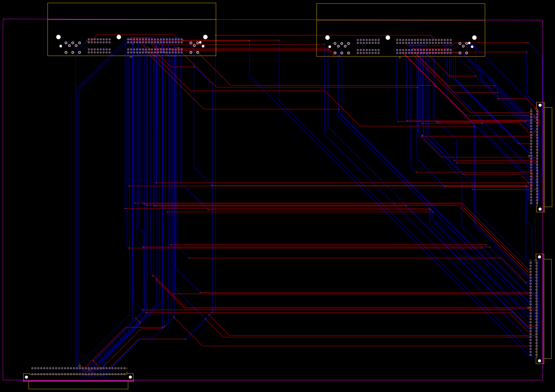Screen dimensions: 555x392
Task: Click the center mounting hole of connector U3
Action: coord(119,37)
